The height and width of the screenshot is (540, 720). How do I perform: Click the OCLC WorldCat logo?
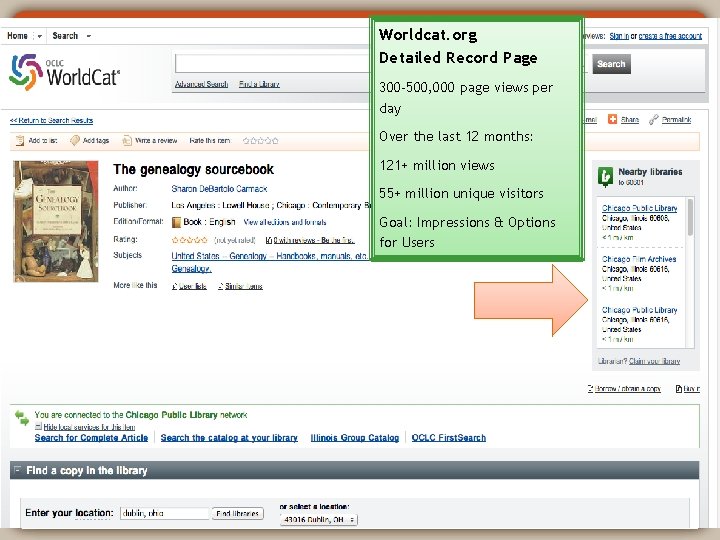[65, 72]
